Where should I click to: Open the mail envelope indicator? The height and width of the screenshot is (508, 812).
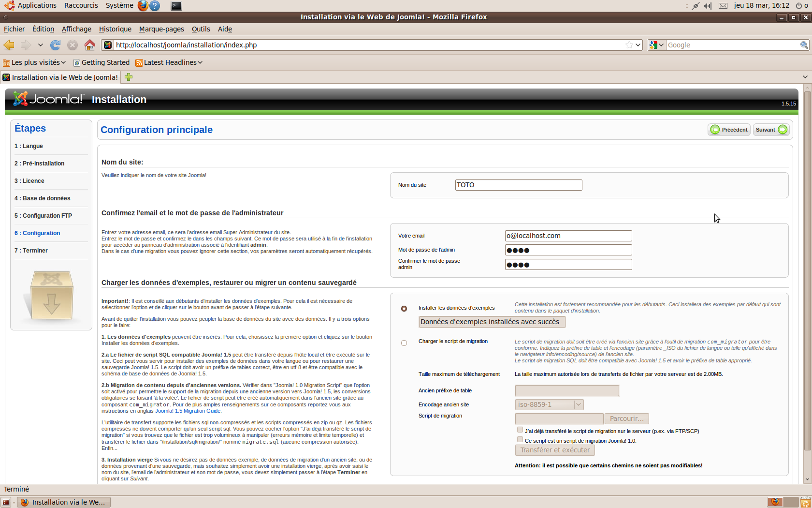[x=723, y=6]
